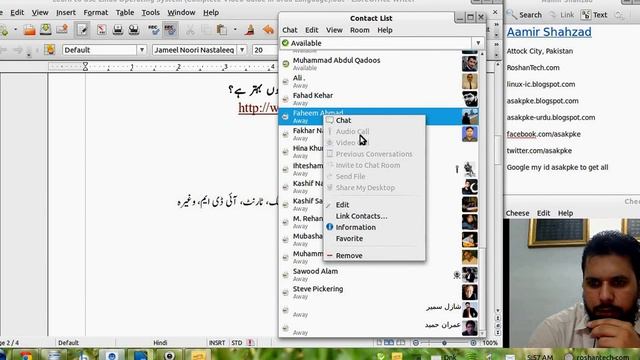This screenshot has width=640, height=360.
Task: Open the Room menu in Contact List
Action: coord(359,30)
